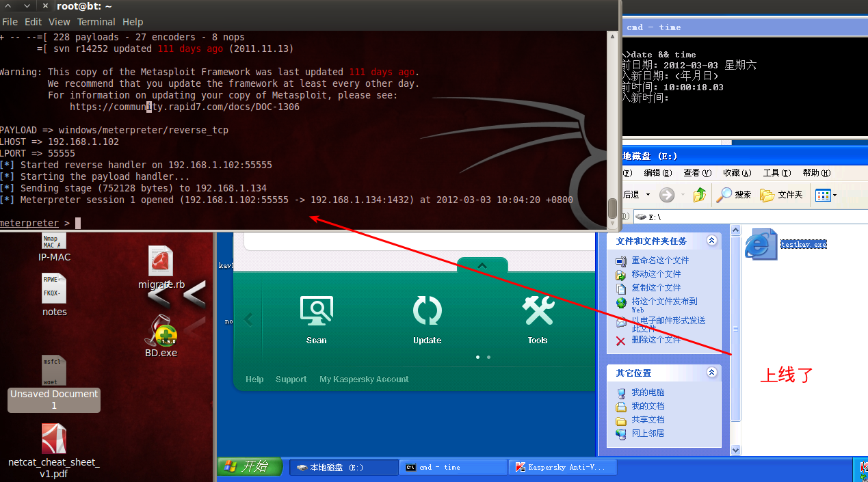Select the migrate.rb desktop file icon
868x482 pixels.
point(161,268)
